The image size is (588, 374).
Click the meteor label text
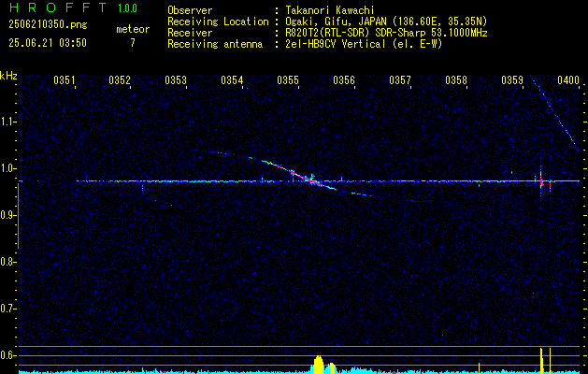pos(133,29)
